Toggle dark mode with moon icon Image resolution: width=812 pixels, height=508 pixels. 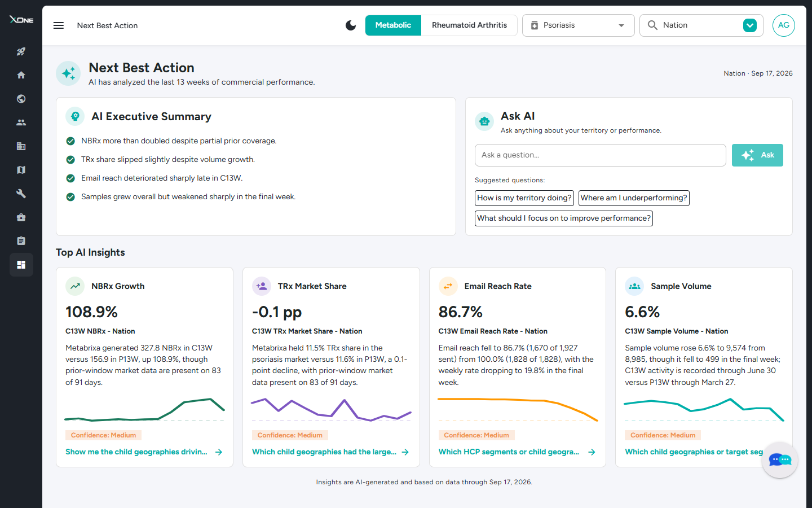click(351, 25)
